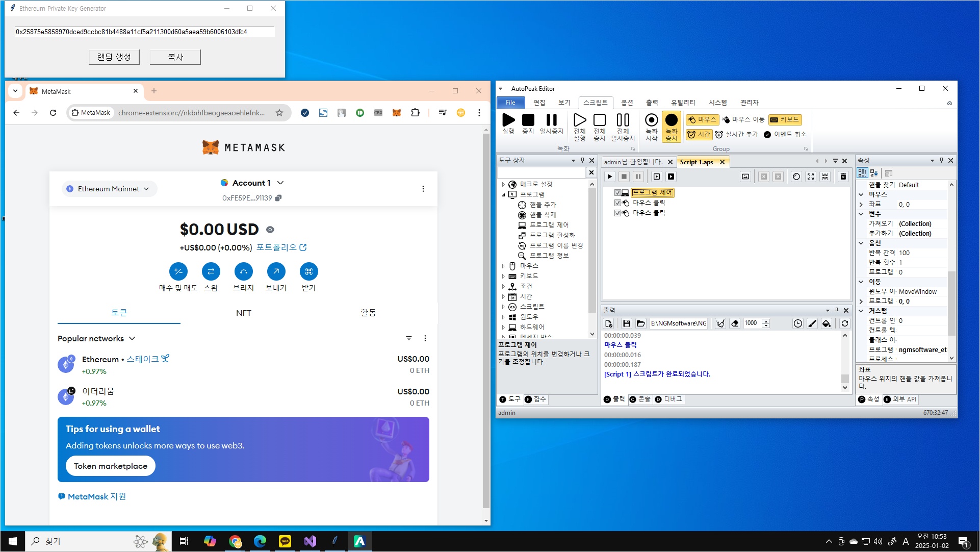Viewport: 980px width, 552px height.
Task: Open Visual Studio from the taskbar
Action: click(x=310, y=541)
